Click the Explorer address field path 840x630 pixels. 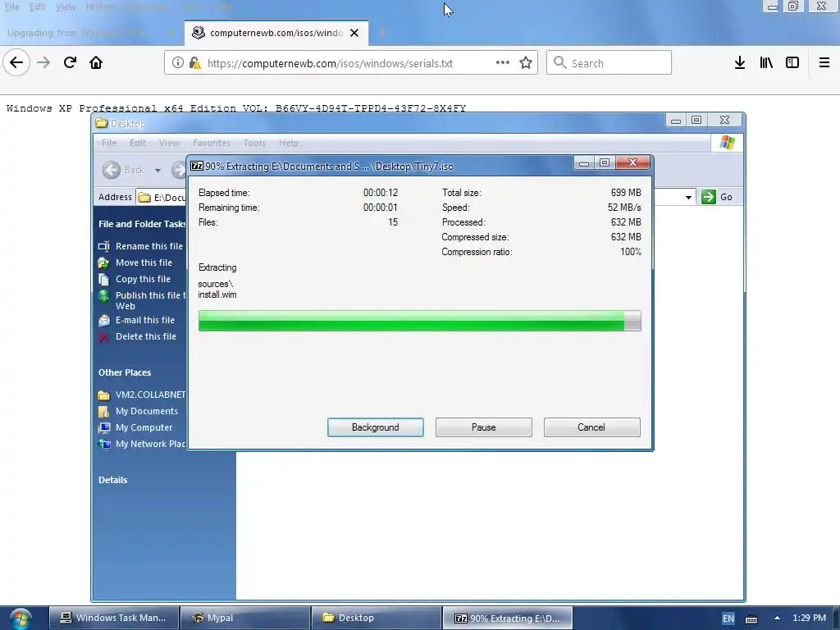[169, 198]
